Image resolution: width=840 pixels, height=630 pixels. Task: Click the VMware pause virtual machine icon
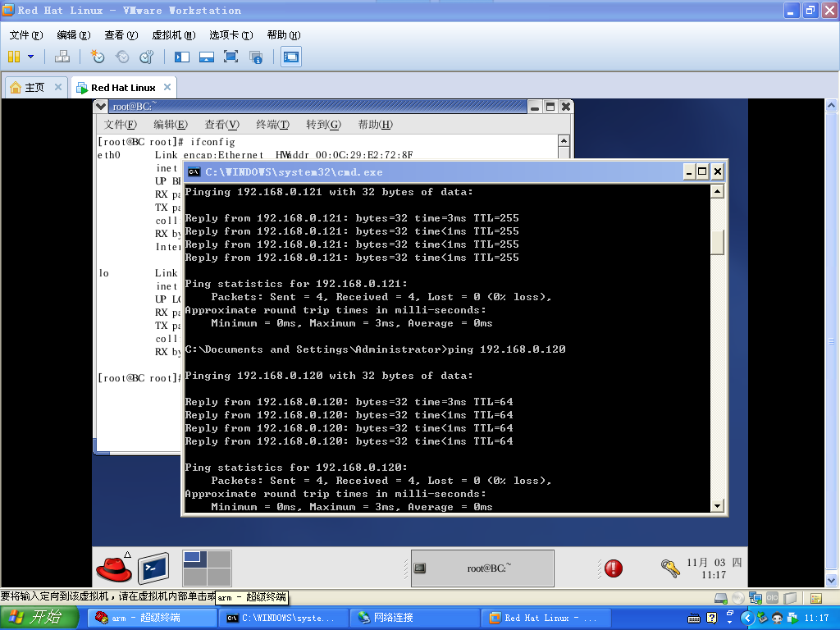[14, 57]
